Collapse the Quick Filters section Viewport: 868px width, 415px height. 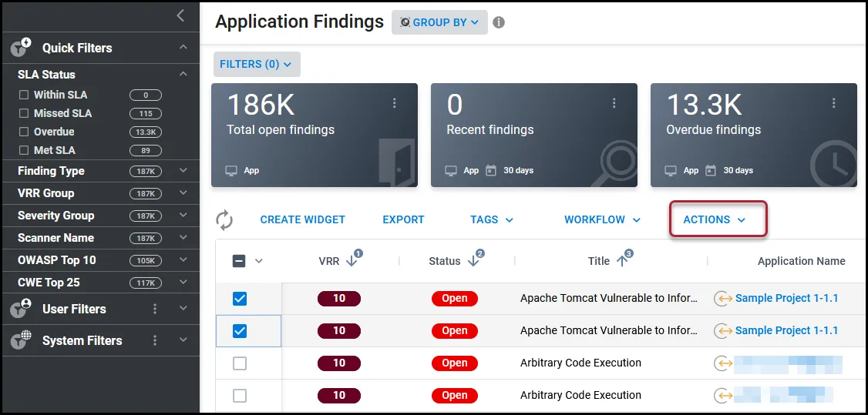(183, 48)
